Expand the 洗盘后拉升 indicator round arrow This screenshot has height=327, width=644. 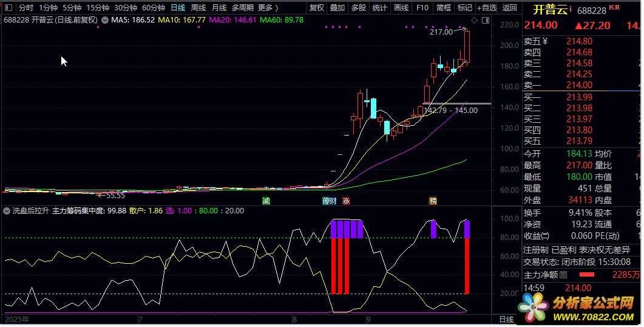[7, 211]
